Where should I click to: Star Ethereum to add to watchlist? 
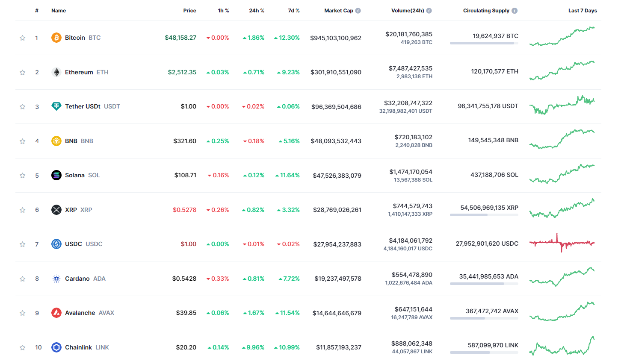pyautogui.click(x=23, y=73)
